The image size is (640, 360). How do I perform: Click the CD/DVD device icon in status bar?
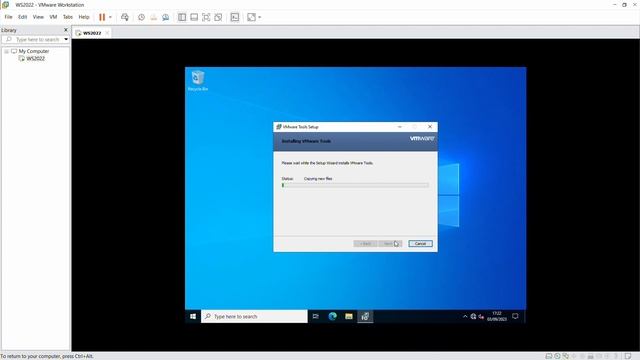coord(557,356)
